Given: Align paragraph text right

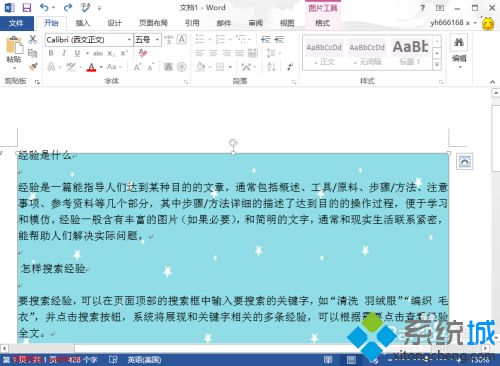Looking at the screenshot, I should (x=226, y=53).
